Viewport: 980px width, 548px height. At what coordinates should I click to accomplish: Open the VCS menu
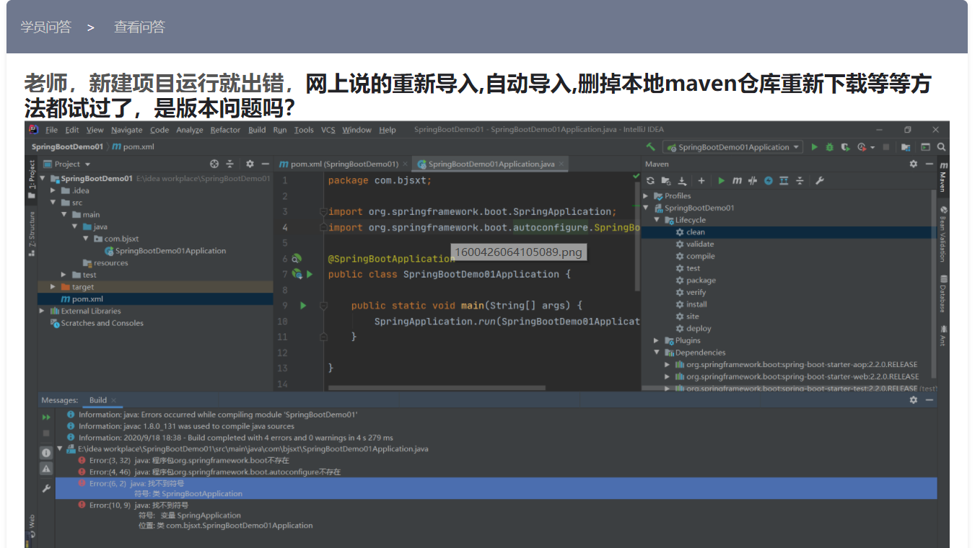pos(328,130)
